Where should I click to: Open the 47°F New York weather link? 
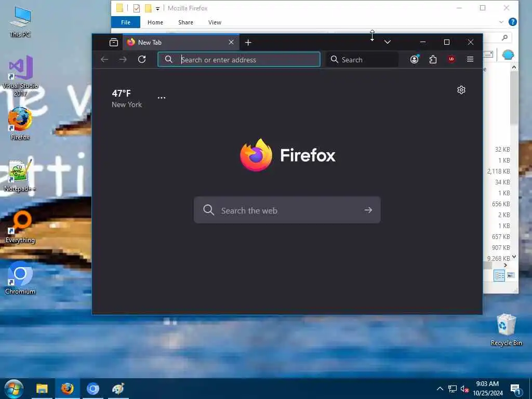click(x=127, y=98)
